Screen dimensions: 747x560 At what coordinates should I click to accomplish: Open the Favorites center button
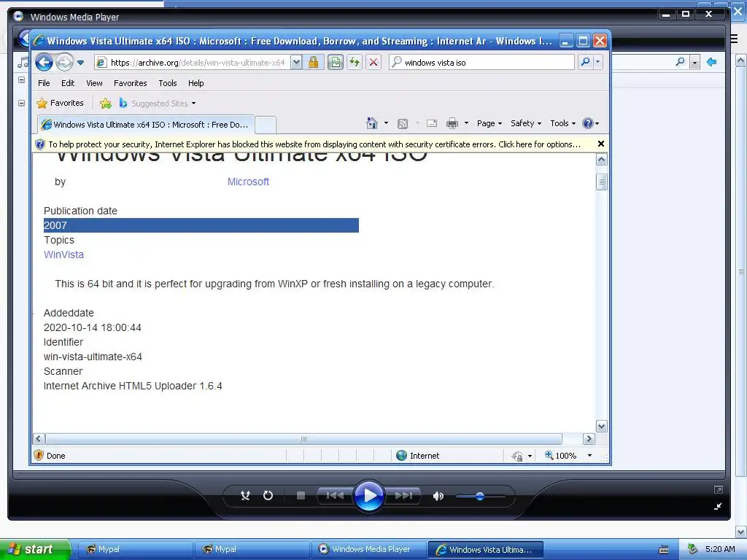pos(60,103)
